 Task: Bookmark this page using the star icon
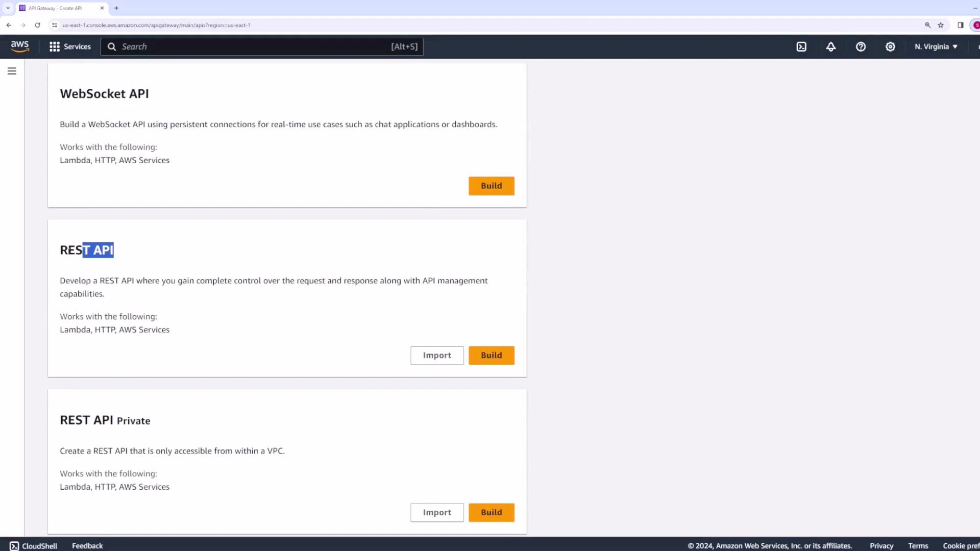coord(941,24)
